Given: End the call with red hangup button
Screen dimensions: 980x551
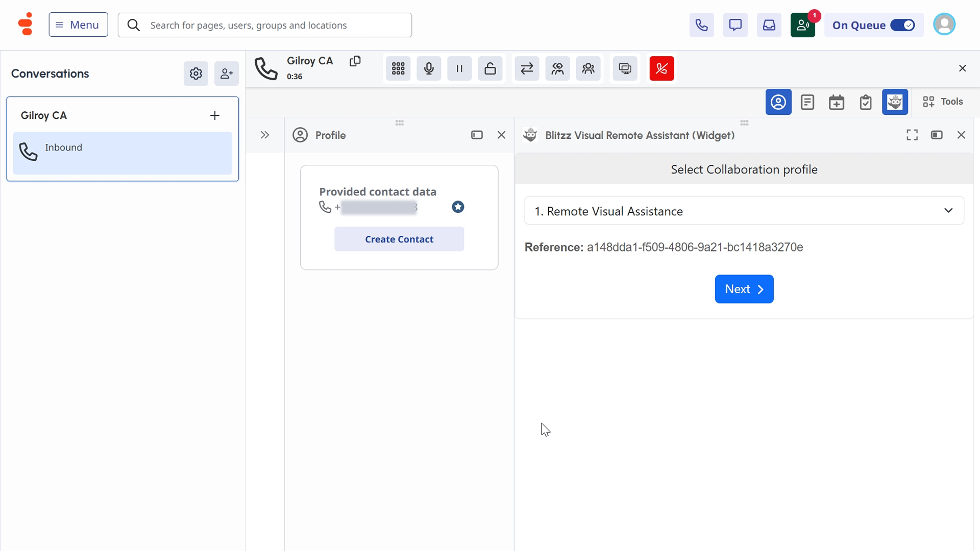Looking at the screenshot, I should (661, 68).
